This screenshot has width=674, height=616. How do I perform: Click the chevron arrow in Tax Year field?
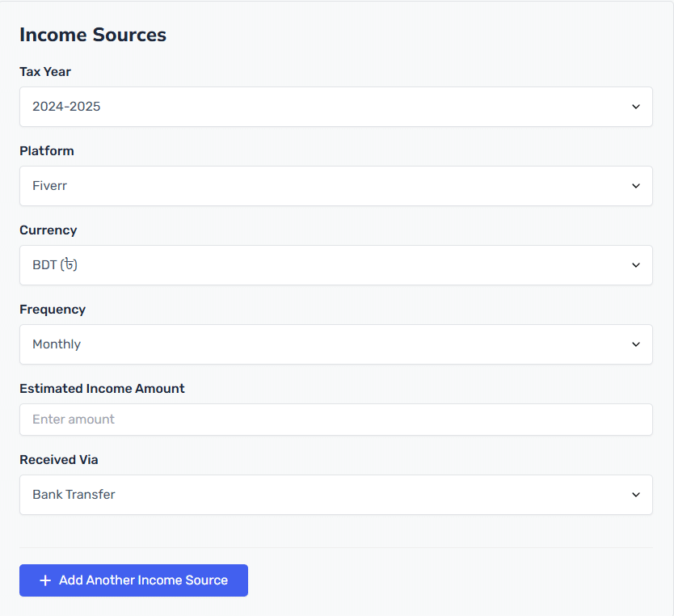pos(636,107)
